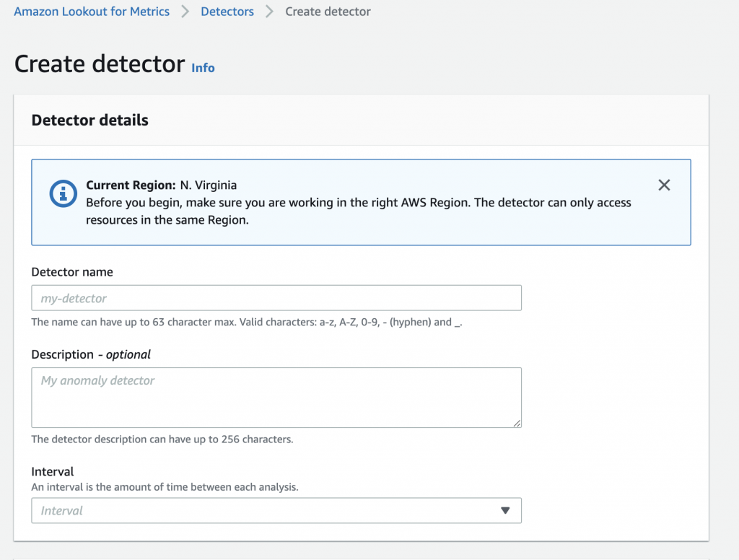Click the Create detector breadcrumb item
The width and height of the screenshot is (739, 560).
coord(328,12)
